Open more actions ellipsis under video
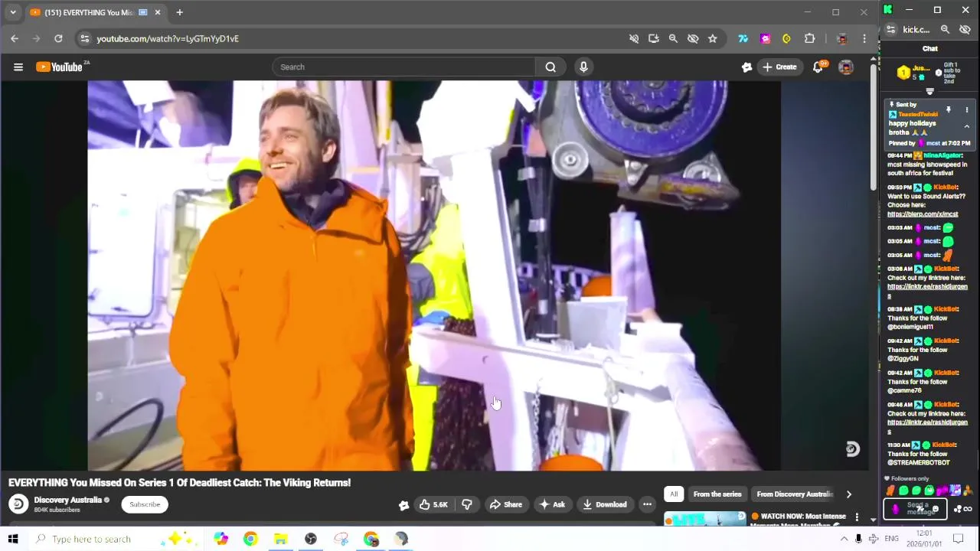This screenshot has width=980, height=551. 647,504
